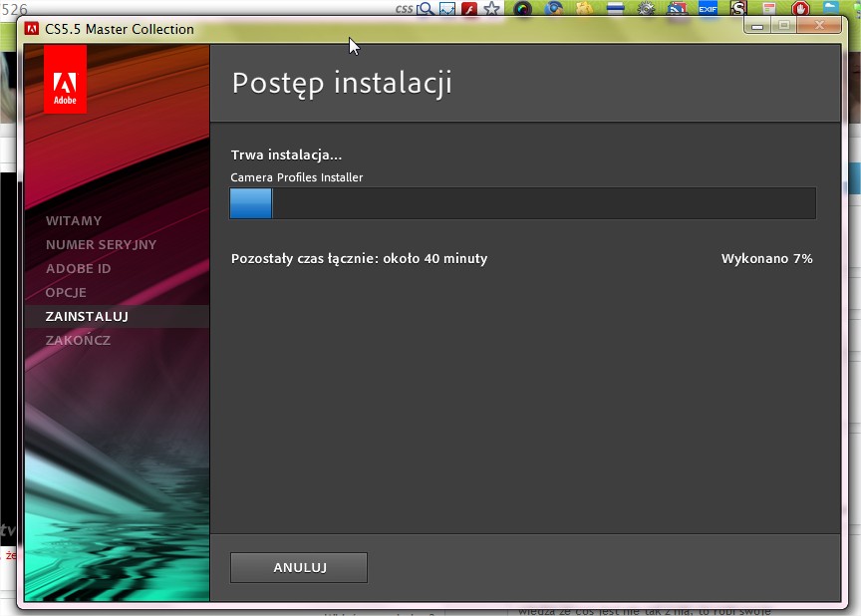Click the CSS text icon in the browser toolbar

(x=404, y=9)
